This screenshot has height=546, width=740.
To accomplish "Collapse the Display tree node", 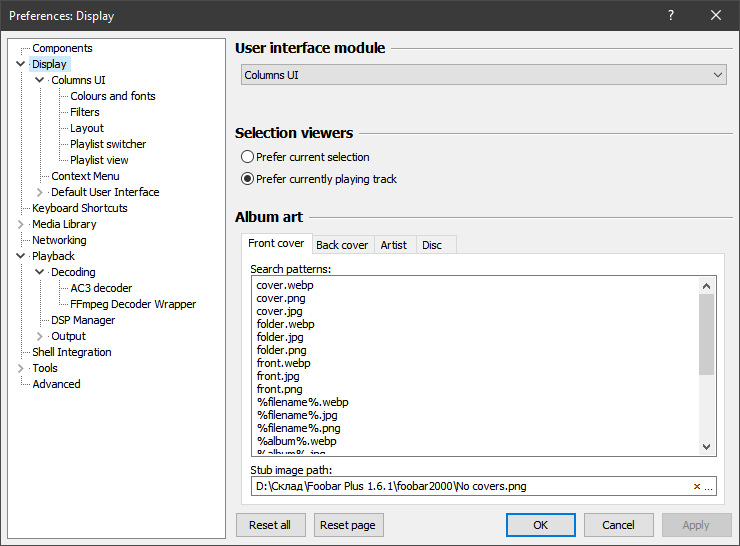I will click(21, 64).
